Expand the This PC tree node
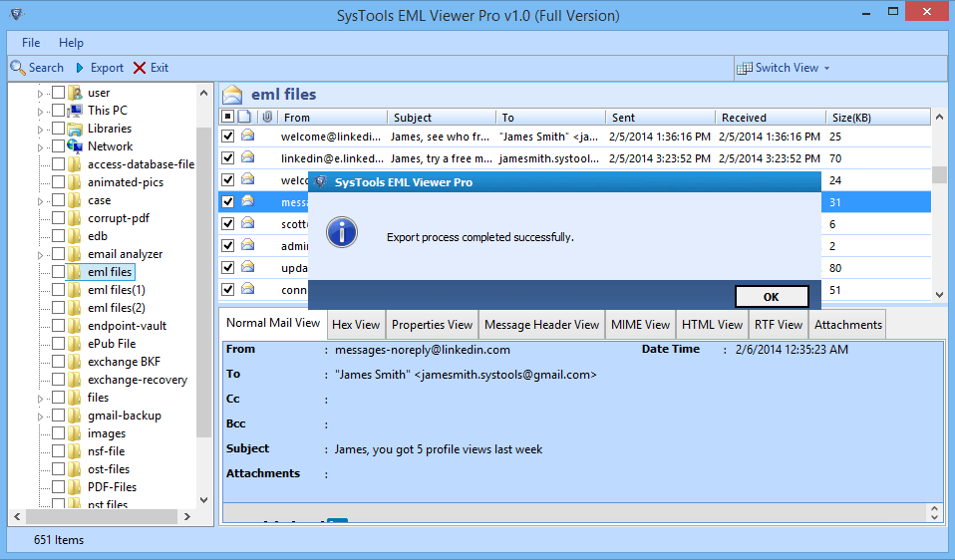 [40, 112]
